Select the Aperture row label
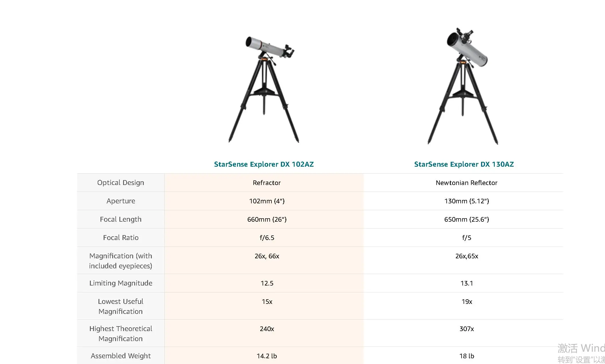The height and width of the screenshot is (364, 605). tap(121, 201)
